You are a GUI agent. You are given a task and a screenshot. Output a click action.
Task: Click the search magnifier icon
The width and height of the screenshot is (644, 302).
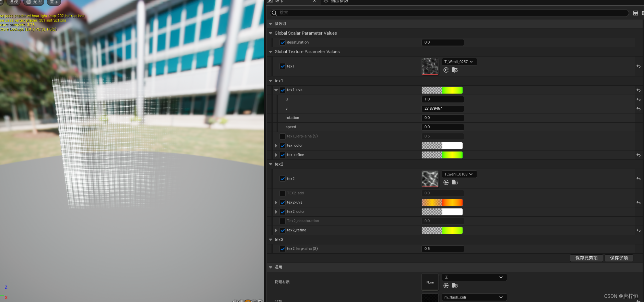274,13
